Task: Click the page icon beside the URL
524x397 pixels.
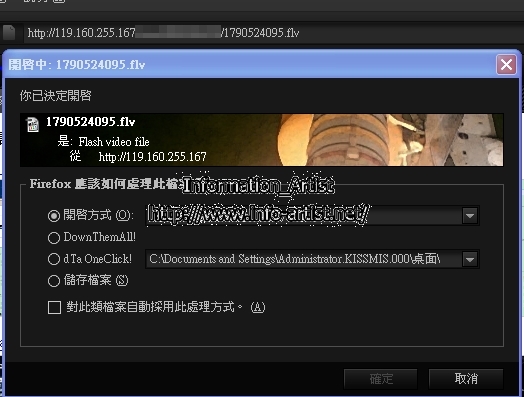Action: tap(9, 32)
